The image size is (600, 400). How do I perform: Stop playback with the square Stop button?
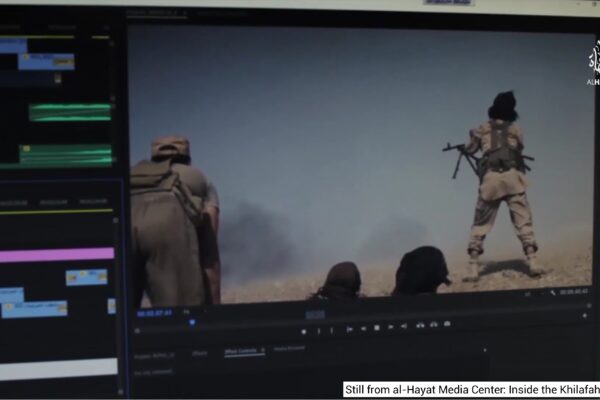coord(377,328)
